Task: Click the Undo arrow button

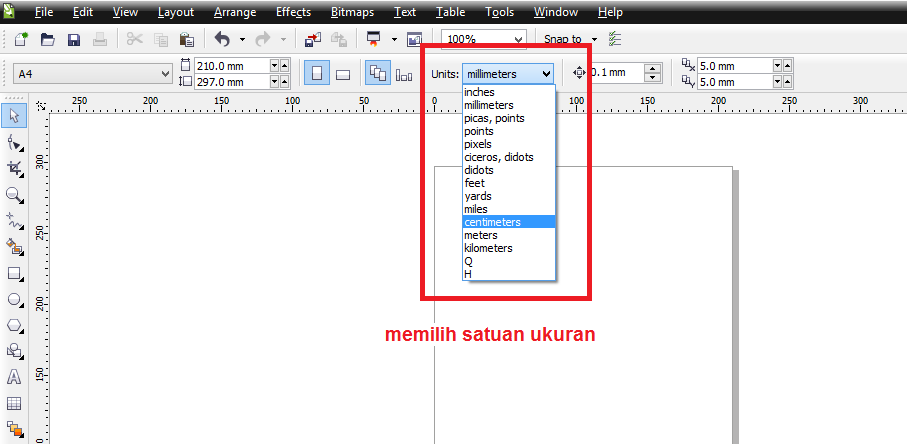Action: (221, 40)
